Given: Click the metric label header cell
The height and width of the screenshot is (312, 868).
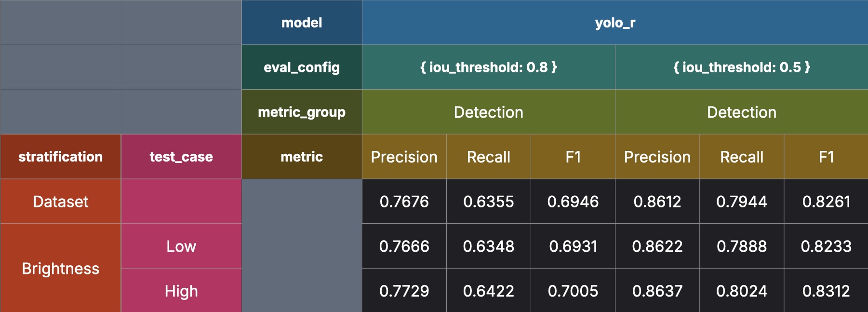Looking at the screenshot, I should coord(302,157).
